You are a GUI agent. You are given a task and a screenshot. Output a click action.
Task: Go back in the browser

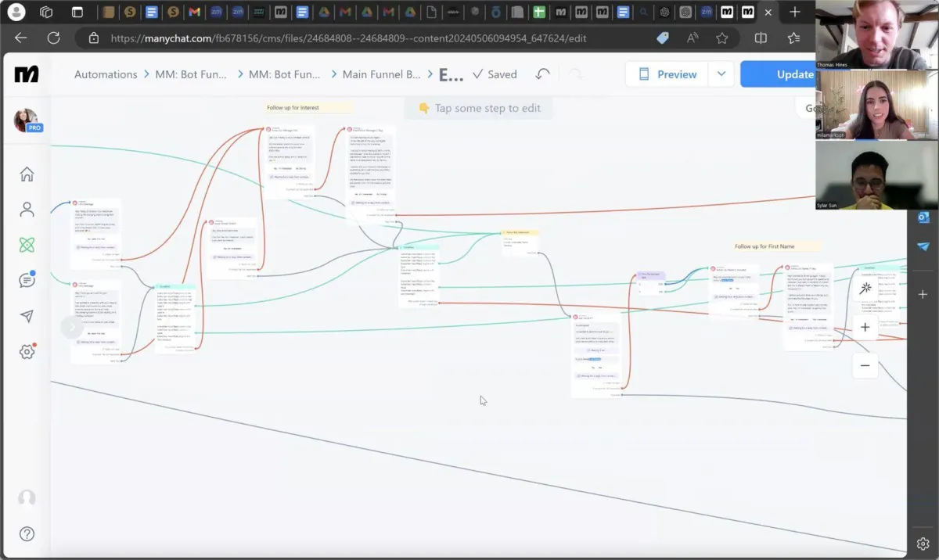[x=21, y=38]
